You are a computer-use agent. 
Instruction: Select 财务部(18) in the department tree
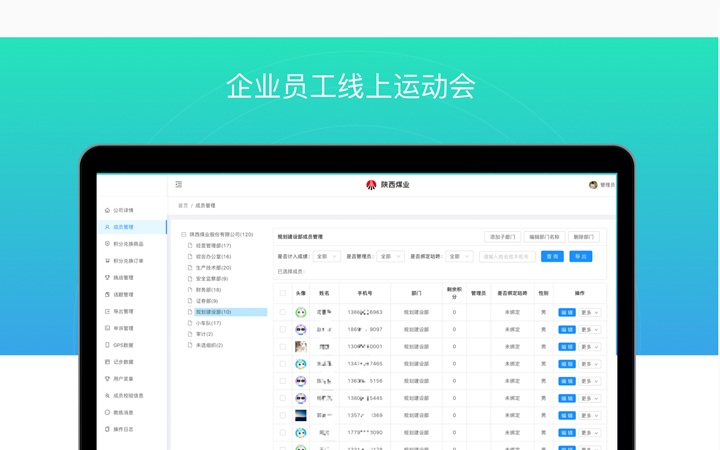click(x=208, y=290)
